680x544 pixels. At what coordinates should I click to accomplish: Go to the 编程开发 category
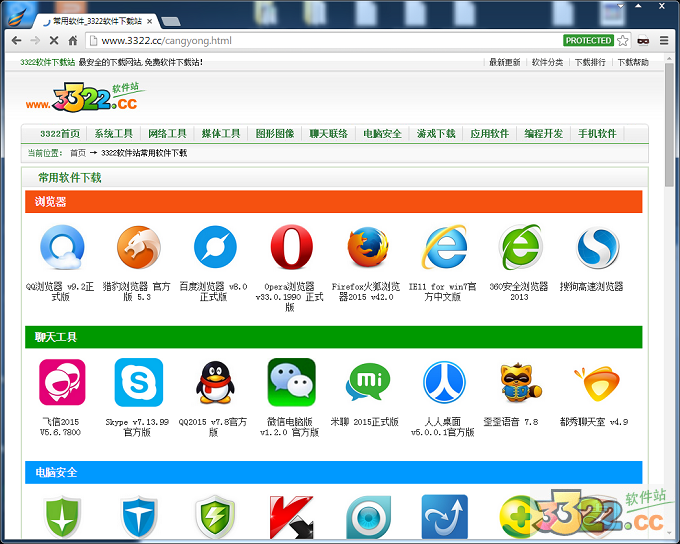(544, 134)
